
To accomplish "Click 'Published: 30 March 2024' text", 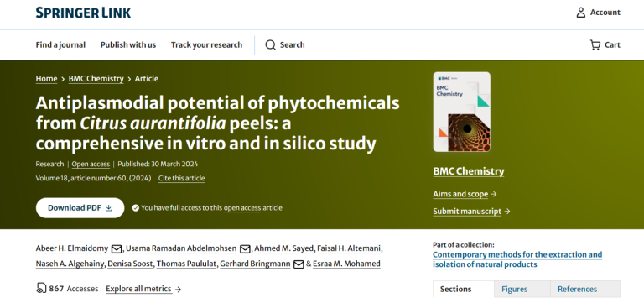I will tap(158, 164).
